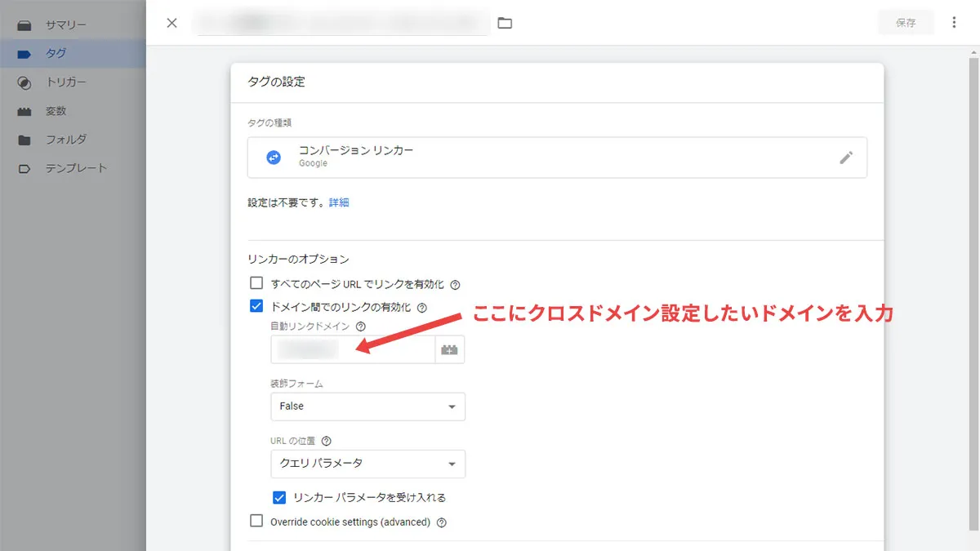
Task: Uncheck ドメイン間でのリンクの有効化
Action: (x=256, y=308)
